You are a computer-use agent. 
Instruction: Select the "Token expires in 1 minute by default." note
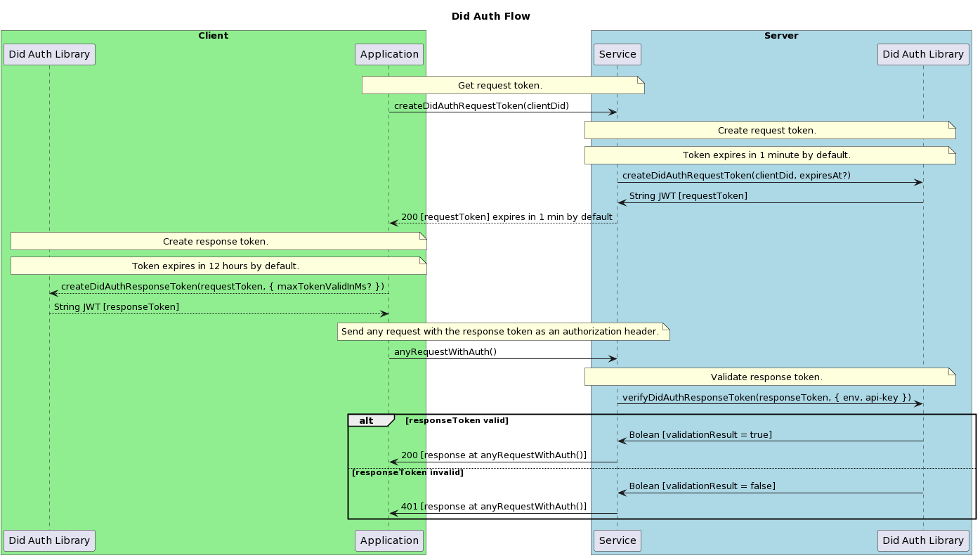point(770,155)
